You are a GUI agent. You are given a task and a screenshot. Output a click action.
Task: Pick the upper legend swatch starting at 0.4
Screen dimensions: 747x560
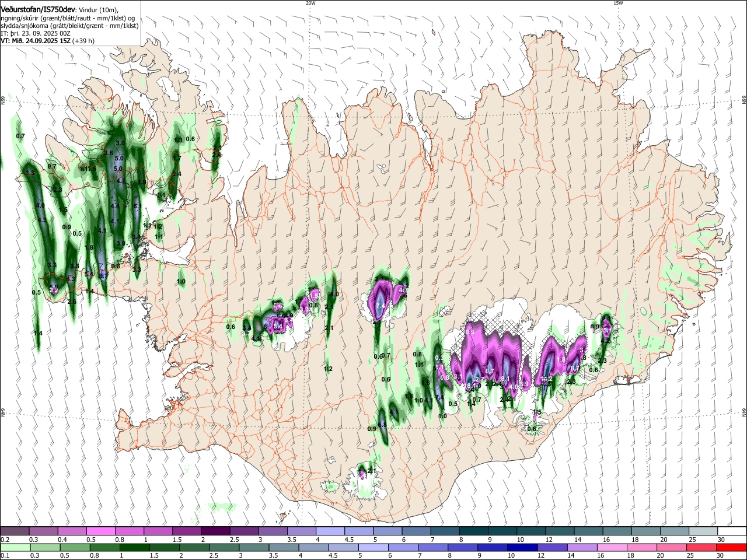coord(72,531)
